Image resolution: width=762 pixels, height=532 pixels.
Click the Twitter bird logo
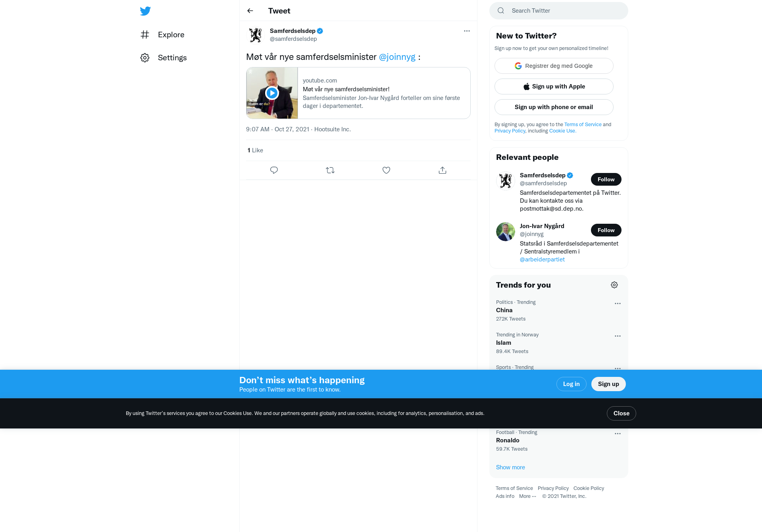click(x=145, y=11)
